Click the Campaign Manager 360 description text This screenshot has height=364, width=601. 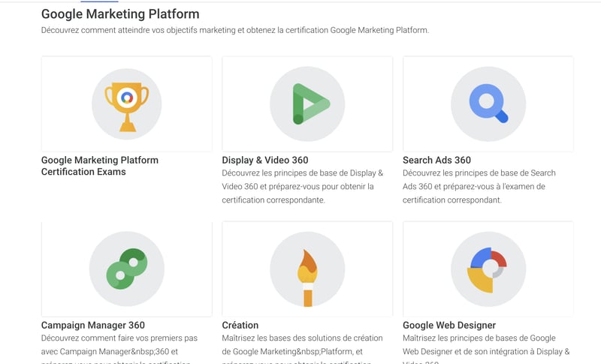click(119, 350)
